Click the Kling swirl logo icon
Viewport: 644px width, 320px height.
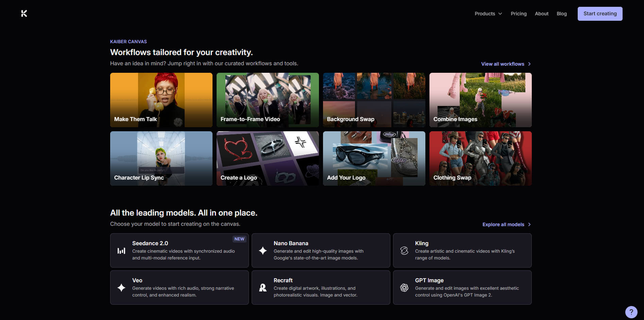tap(404, 251)
